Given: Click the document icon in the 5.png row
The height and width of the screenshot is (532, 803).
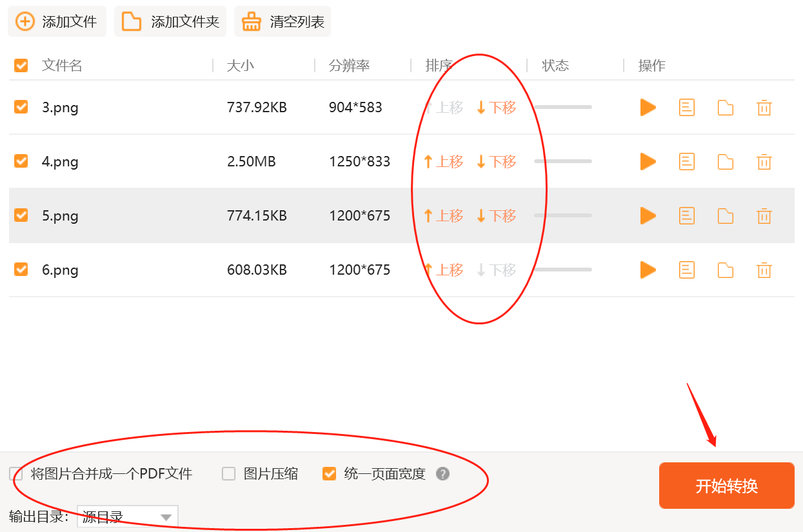Looking at the screenshot, I should tap(686, 215).
